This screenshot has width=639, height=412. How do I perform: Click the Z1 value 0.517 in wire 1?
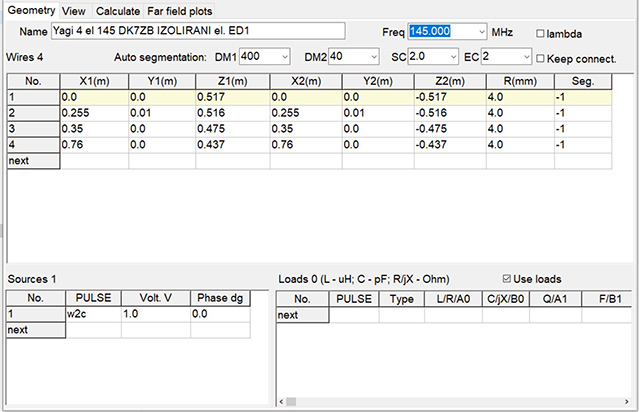click(233, 97)
